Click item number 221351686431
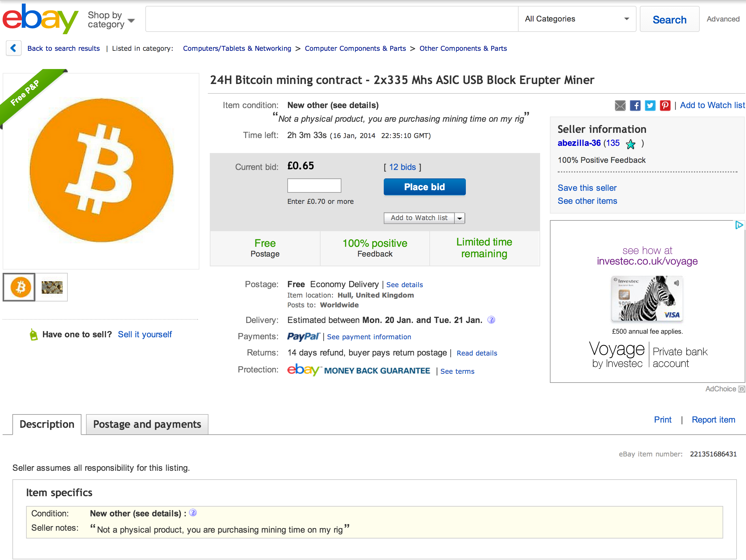 pos(713,454)
